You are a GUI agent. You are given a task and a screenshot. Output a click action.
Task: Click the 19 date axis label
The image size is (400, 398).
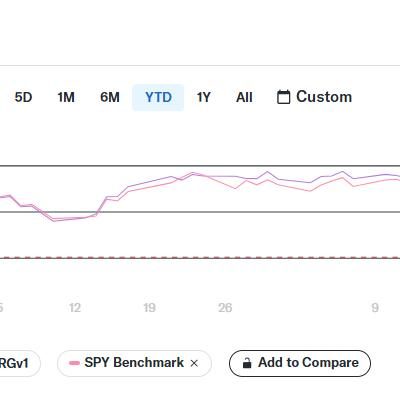tap(149, 307)
